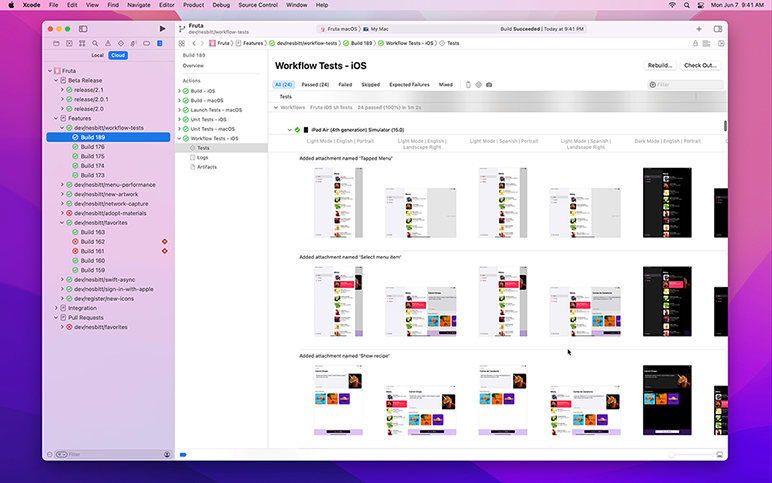This screenshot has height=483, width=772.
Task: Switch to the Local segment
Action: (x=97, y=56)
